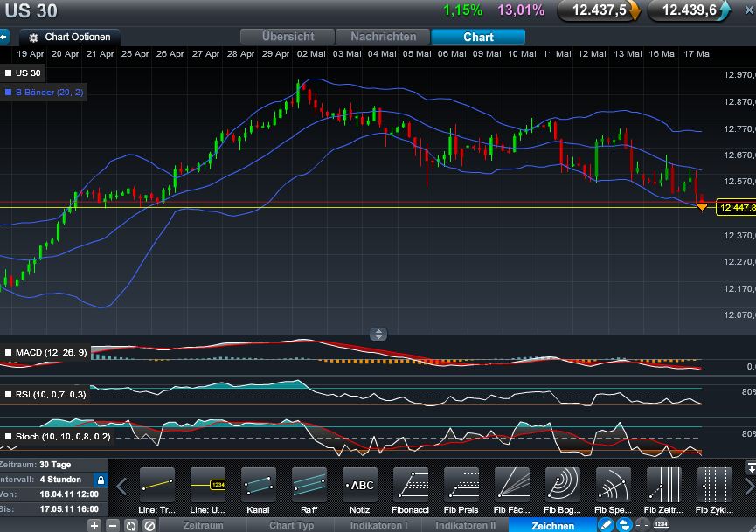
Task: Open the Nachrichten tab
Action: point(383,37)
